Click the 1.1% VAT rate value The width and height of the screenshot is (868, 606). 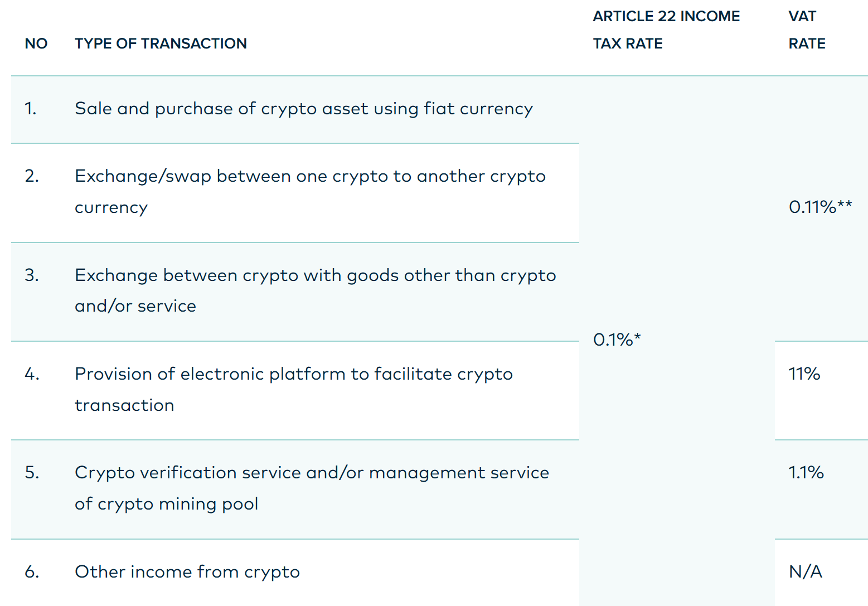click(x=806, y=473)
